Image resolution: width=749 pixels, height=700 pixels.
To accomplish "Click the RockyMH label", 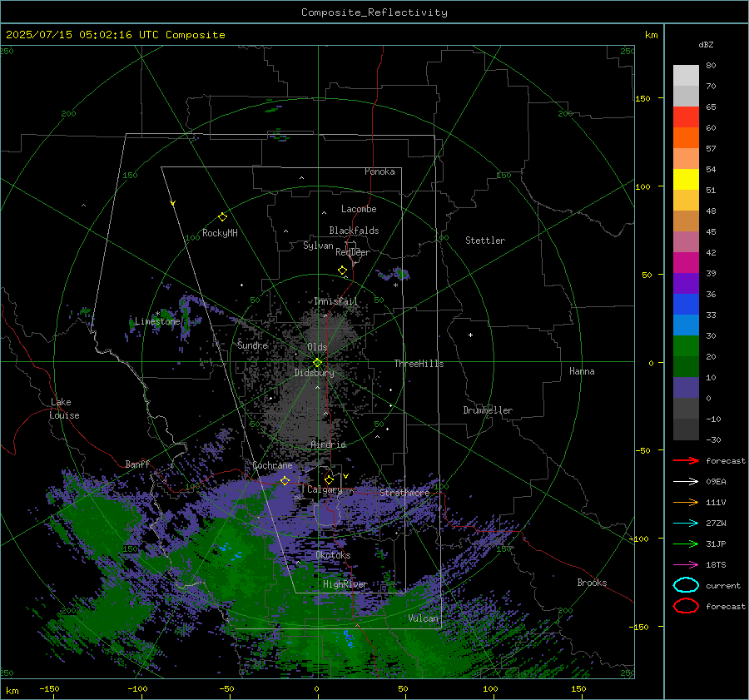I will click(x=220, y=233).
